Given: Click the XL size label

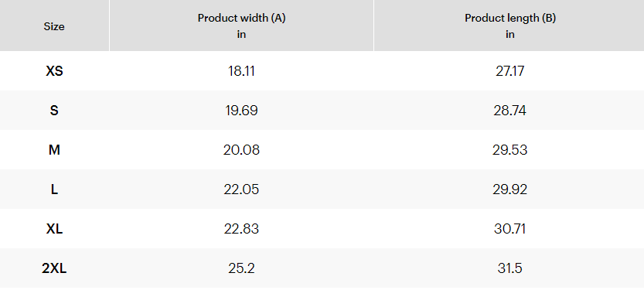Looking at the screenshot, I should pos(54,229).
